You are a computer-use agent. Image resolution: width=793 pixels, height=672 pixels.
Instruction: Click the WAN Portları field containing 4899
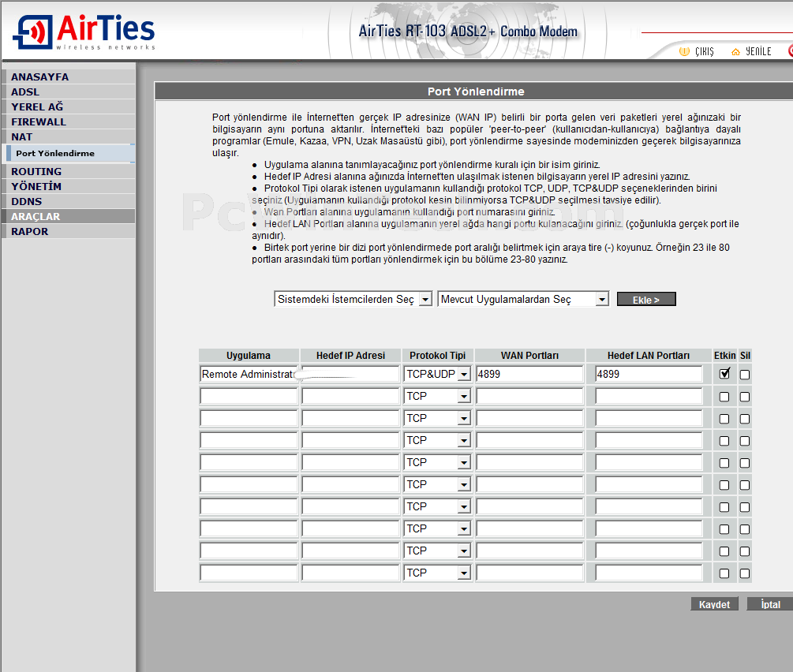click(x=529, y=374)
